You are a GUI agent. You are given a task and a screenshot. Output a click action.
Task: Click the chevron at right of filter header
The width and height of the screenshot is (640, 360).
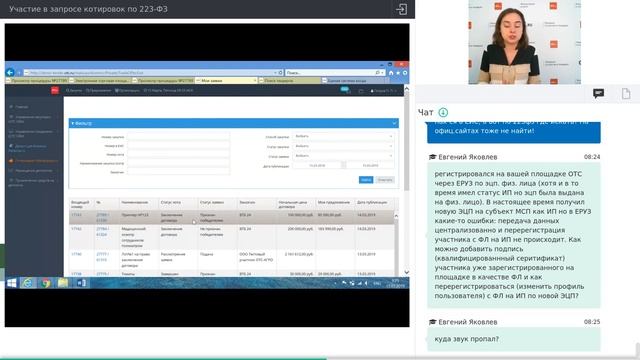point(394,123)
